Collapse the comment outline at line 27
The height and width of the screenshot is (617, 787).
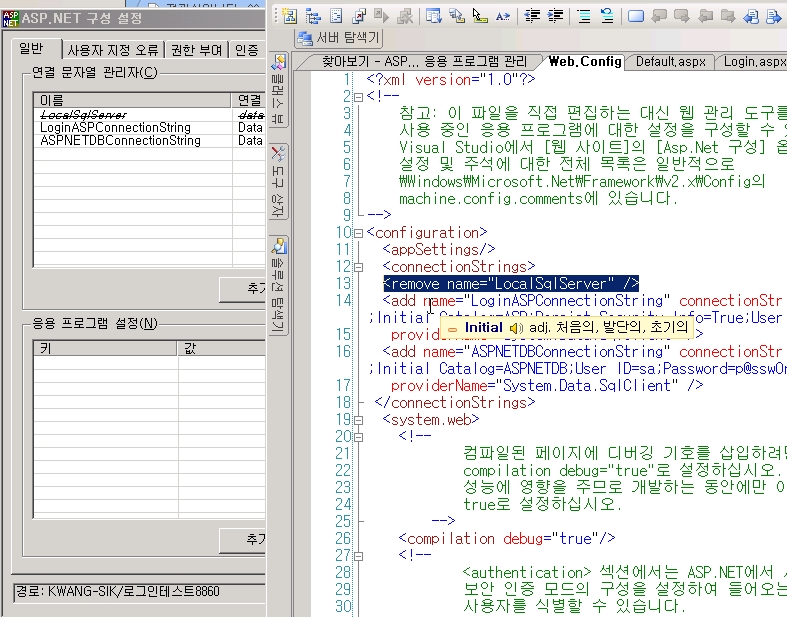coord(358,556)
